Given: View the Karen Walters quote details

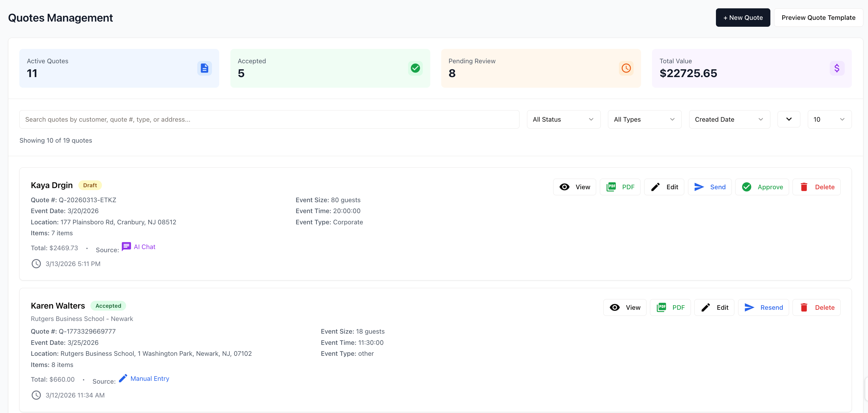Looking at the screenshot, I should (625, 308).
